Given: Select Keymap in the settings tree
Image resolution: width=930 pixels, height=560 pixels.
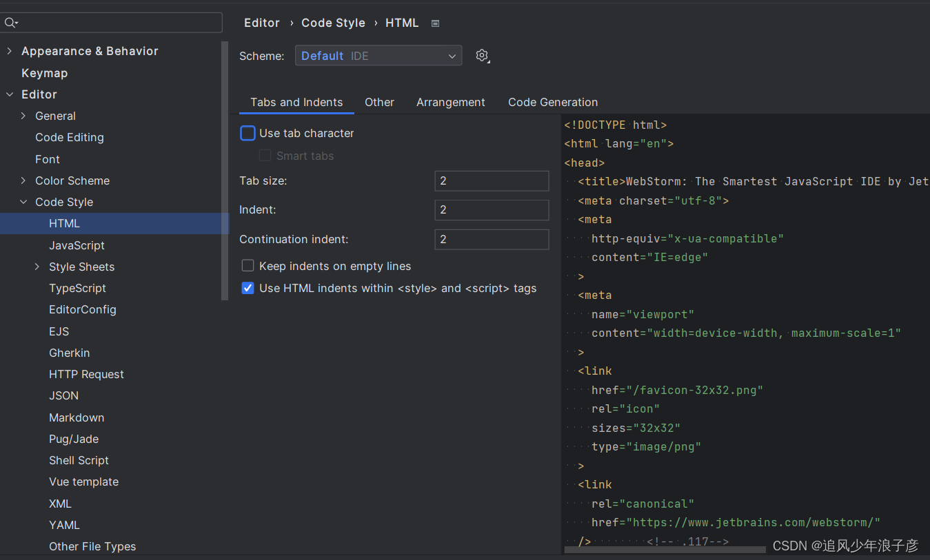Looking at the screenshot, I should pyautogui.click(x=44, y=72).
